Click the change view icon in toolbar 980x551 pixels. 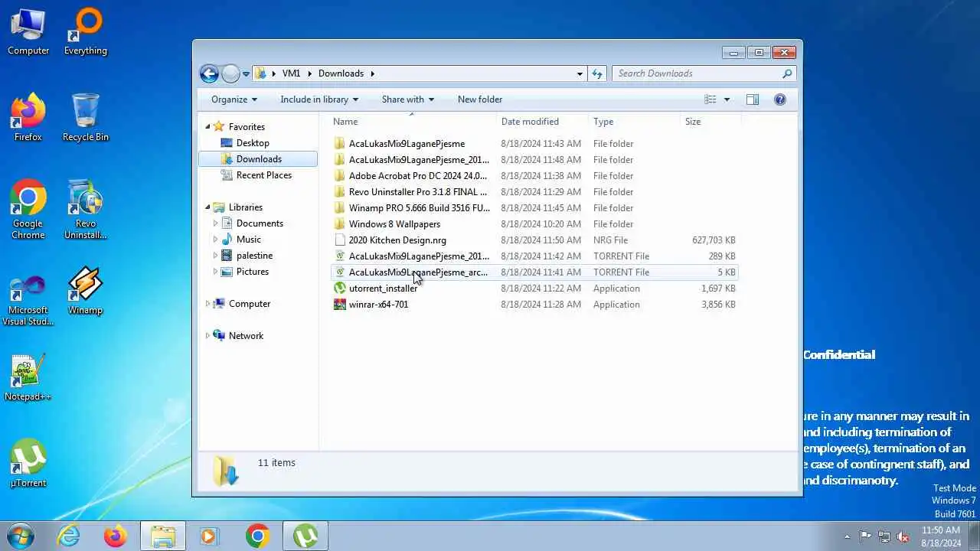coord(710,99)
